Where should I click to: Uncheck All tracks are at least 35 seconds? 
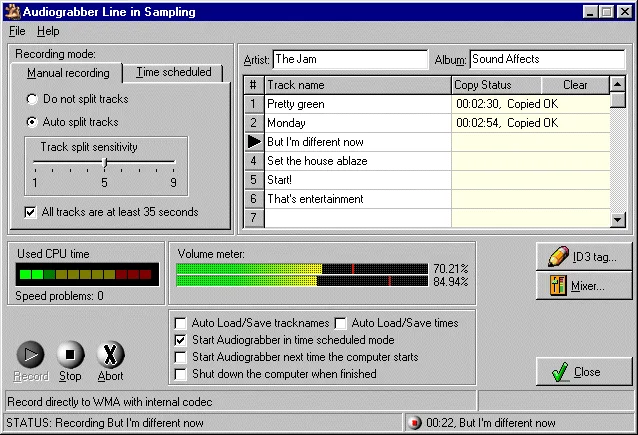(30, 212)
